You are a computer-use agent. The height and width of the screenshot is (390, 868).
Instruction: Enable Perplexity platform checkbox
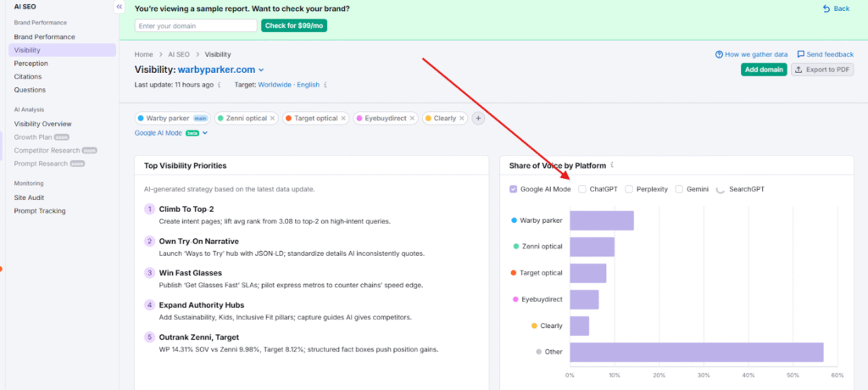[x=629, y=189]
